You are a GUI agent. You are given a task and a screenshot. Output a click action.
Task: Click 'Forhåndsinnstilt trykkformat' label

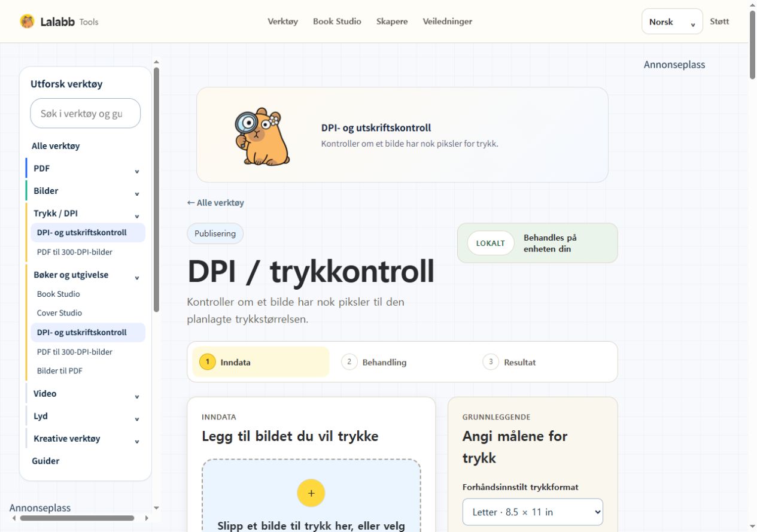(x=521, y=487)
